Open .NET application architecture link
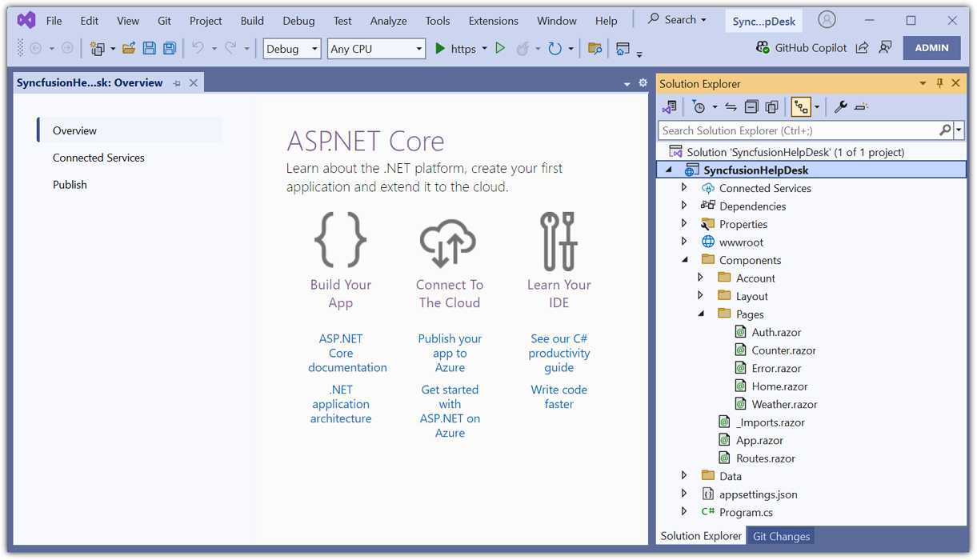The height and width of the screenshot is (560, 977). coord(341,404)
